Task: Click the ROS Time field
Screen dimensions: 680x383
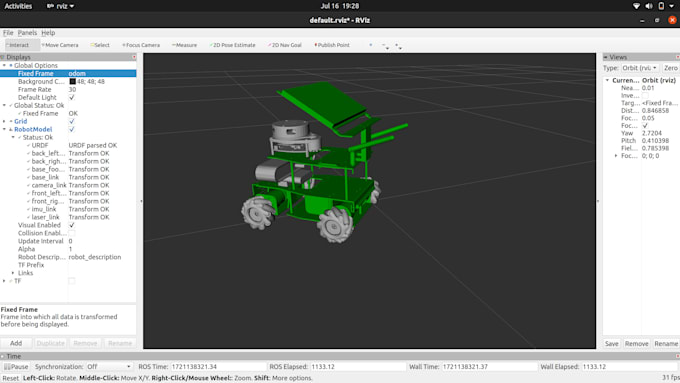Action: coord(218,367)
